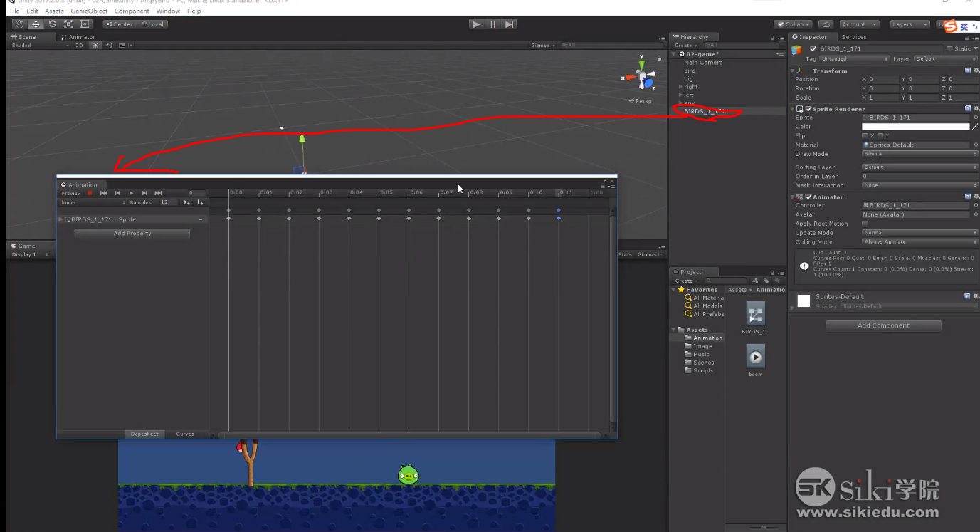980x532 pixels.
Task: Click the Add Property button
Action: pyautogui.click(x=132, y=234)
